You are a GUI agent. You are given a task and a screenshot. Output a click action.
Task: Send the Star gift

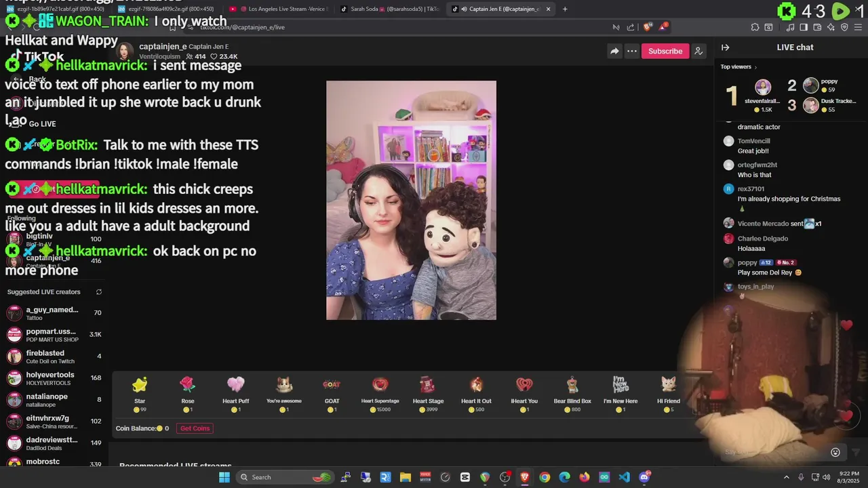coord(140,395)
